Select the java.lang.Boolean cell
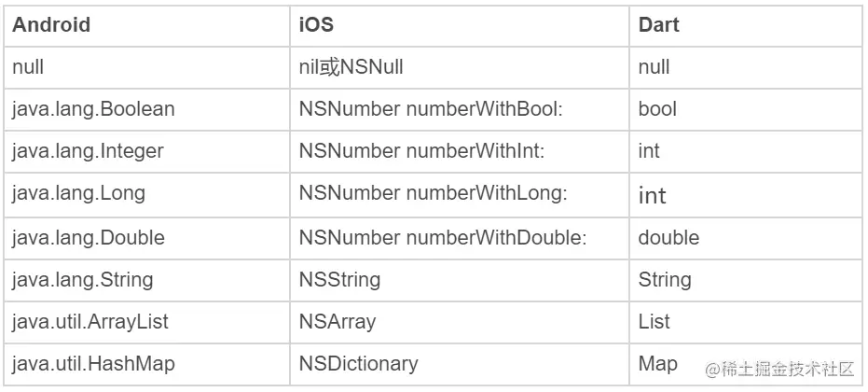Screen dimensions: 868x392 point(93,109)
